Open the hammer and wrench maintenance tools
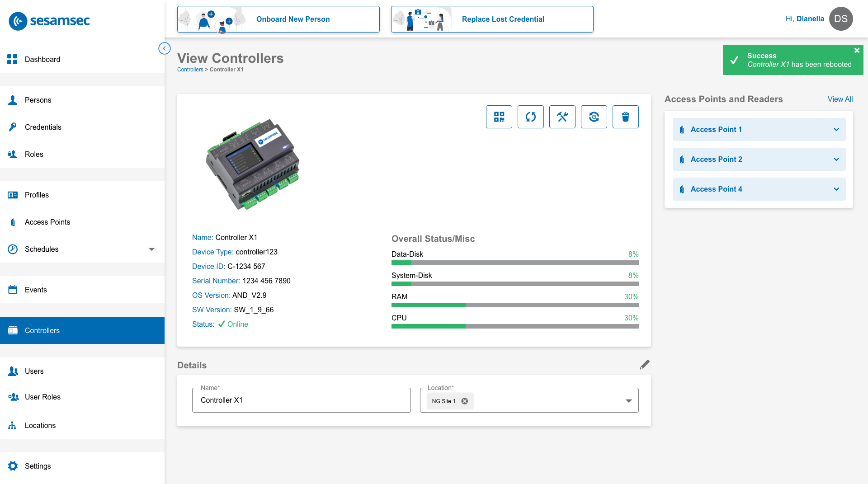The image size is (868, 484). click(562, 117)
